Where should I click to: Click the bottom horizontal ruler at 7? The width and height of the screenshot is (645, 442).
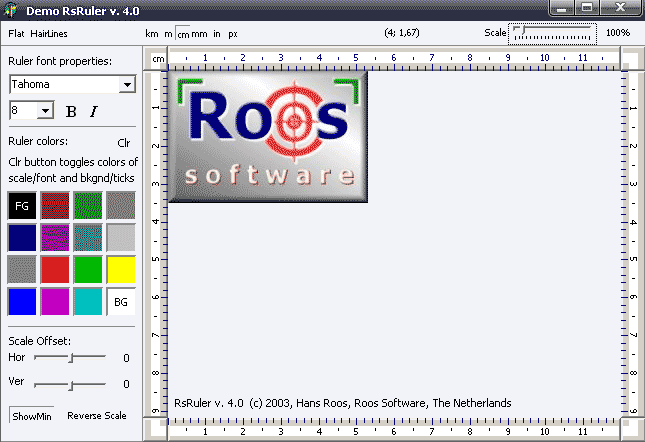(x=432, y=431)
